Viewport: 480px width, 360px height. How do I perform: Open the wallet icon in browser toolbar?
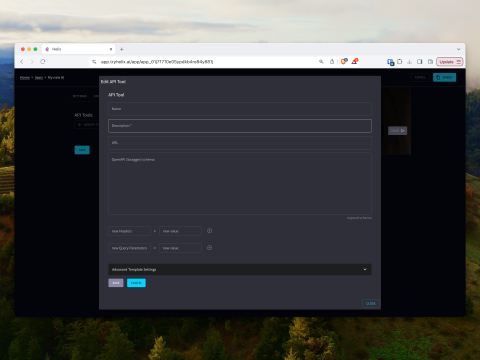[x=430, y=62]
